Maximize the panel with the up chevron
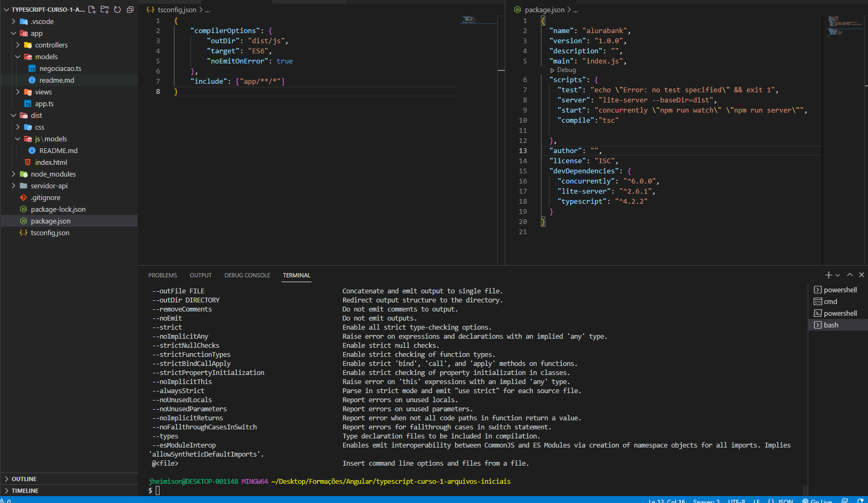Screen dimensions: 868x503 (x=850, y=275)
